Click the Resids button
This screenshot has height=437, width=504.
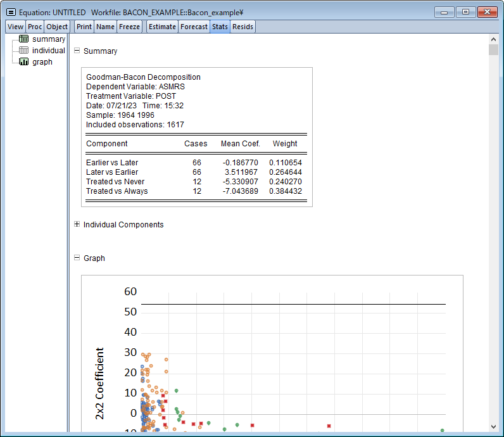tap(243, 27)
